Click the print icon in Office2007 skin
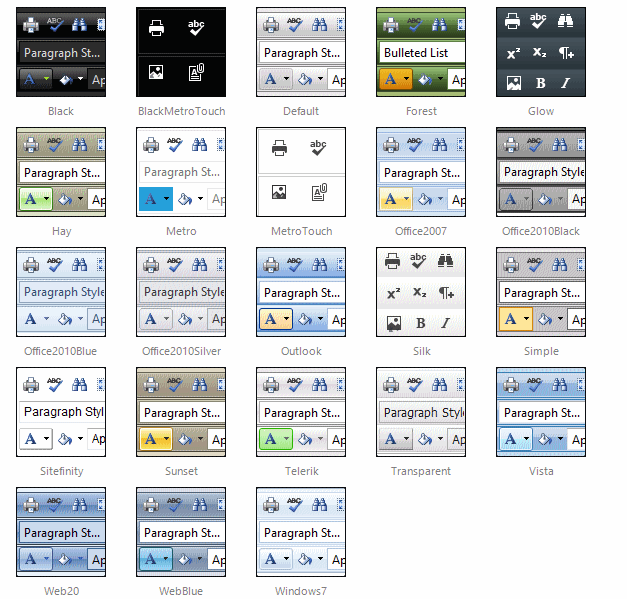The image size is (627, 599). point(391,144)
